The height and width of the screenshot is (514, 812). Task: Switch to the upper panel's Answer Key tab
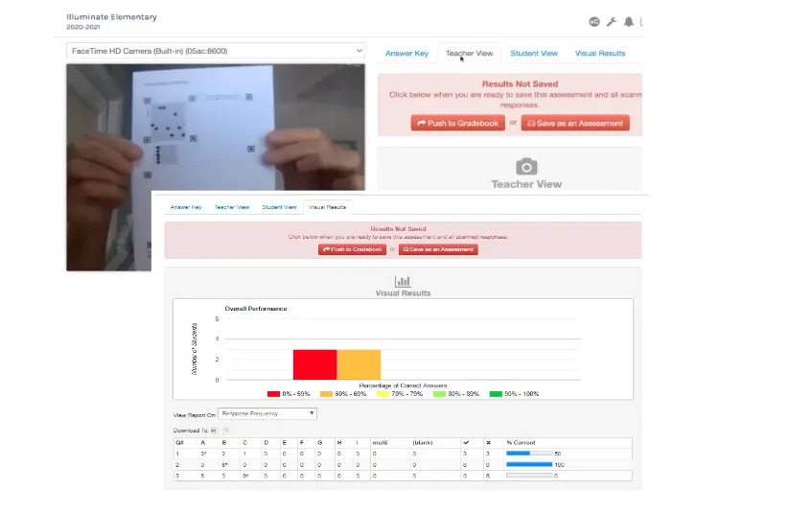tap(406, 54)
